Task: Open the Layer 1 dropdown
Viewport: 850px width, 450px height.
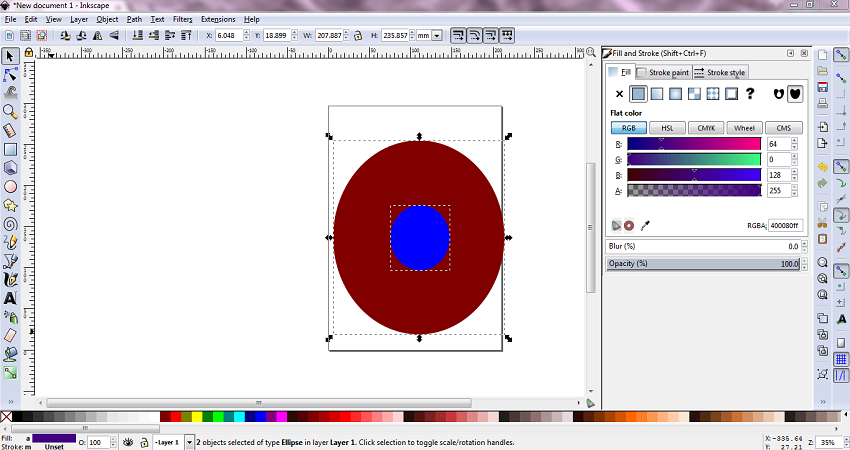Action: click(189, 442)
